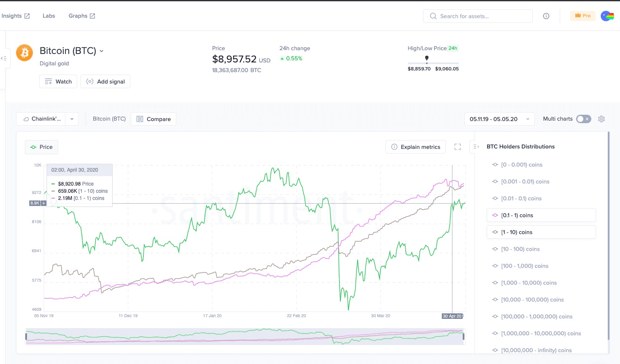The image size is (620, 364).
Task: Click the right handle of chart range brush
Action: [464, 337]
